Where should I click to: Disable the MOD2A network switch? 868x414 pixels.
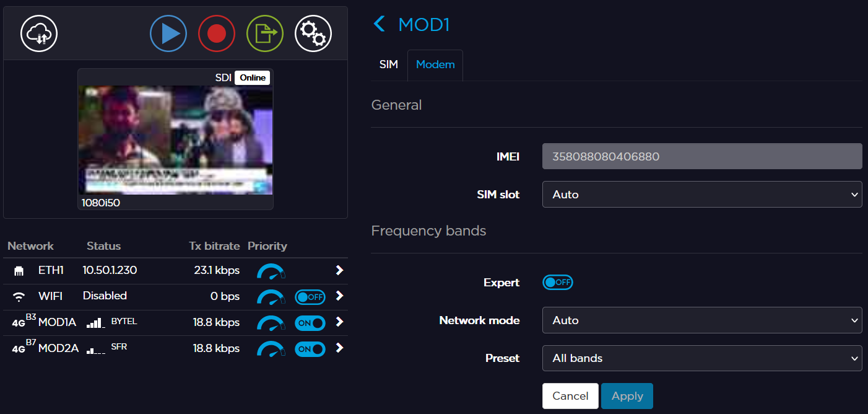(x=310, y=349)
